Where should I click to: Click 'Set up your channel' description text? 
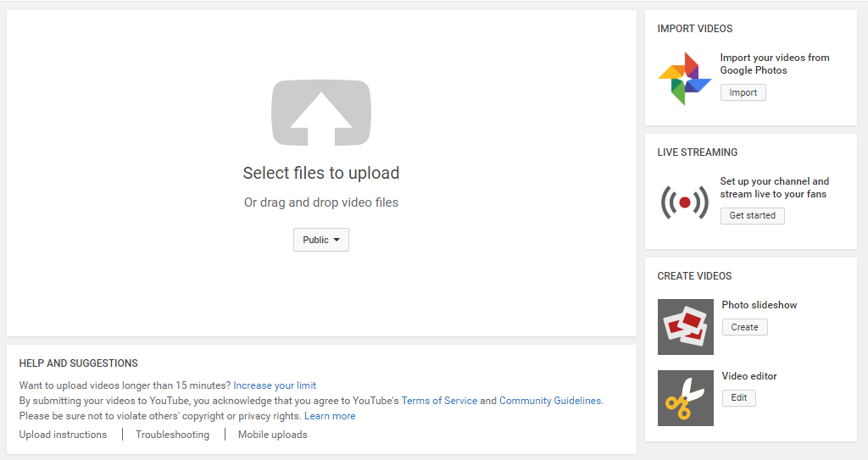(x=775, y=188)
